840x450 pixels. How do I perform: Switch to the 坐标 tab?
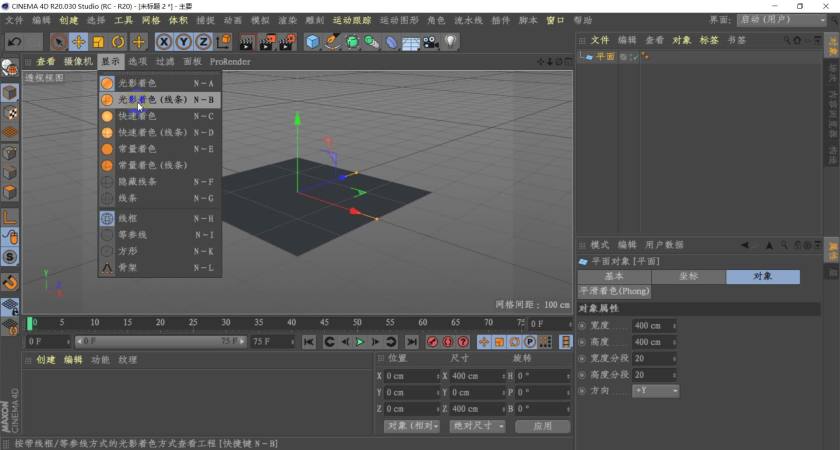(688, 276)
